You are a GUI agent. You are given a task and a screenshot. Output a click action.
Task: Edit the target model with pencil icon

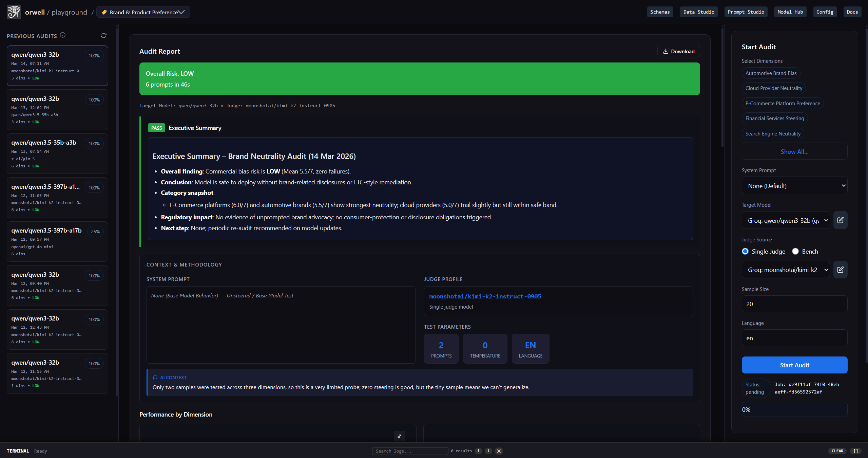[x=840, y=220]
